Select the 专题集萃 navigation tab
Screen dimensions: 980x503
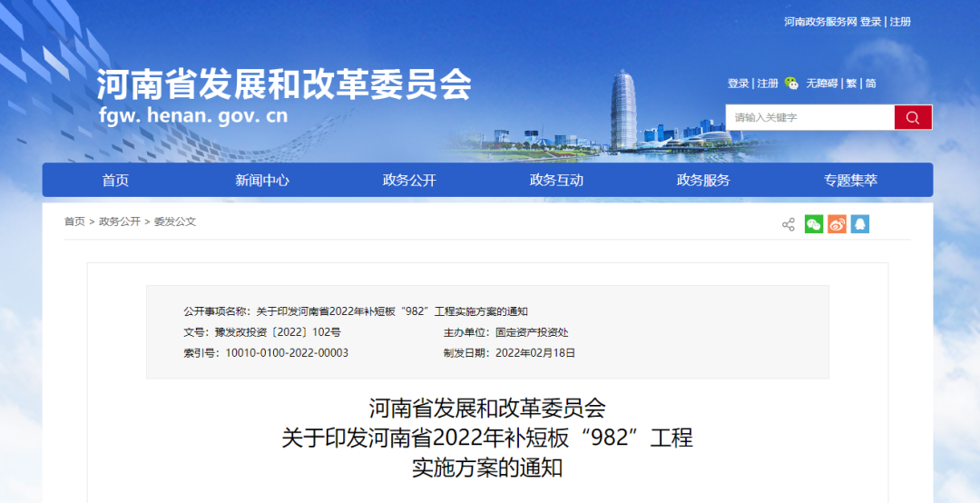coord(850,180)
